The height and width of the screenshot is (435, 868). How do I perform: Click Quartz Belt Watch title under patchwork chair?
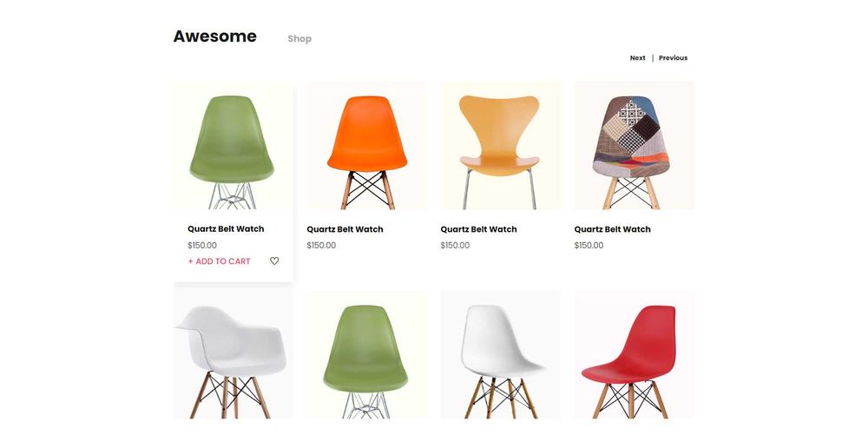click(x=612, y=229)
